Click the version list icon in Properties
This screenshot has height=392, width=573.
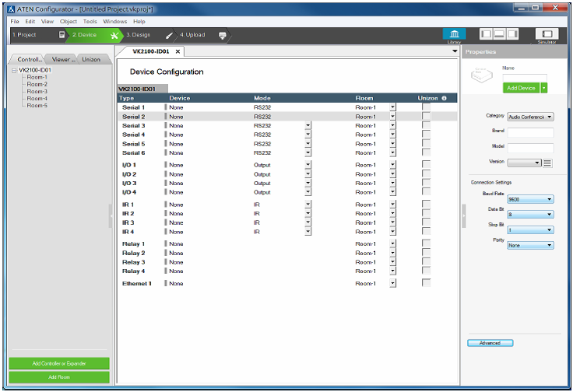click(547, 163)
